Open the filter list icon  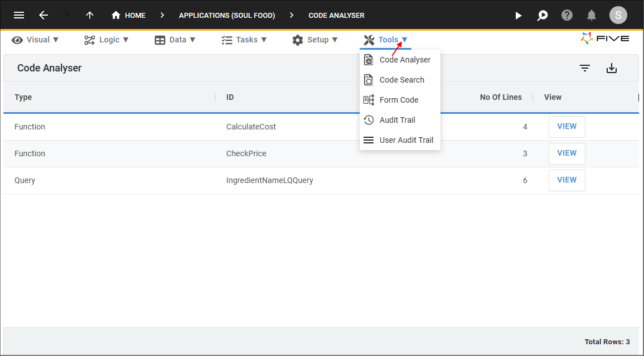pos(585,68)
